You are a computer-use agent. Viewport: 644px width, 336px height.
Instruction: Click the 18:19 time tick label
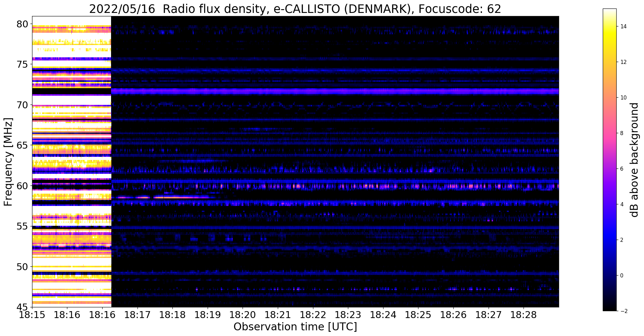(208, 315)
